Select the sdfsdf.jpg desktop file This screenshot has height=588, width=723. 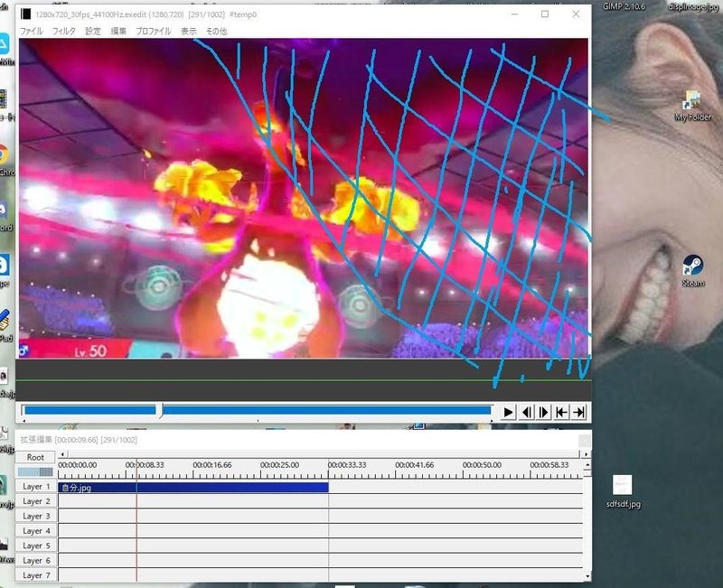[x=623, y=492]
